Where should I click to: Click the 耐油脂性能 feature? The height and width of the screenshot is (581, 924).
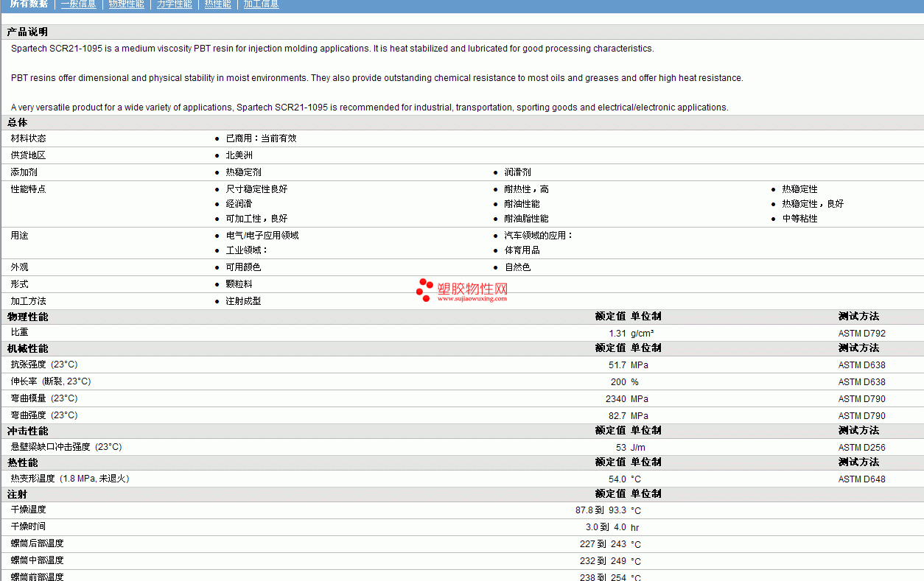click(x=526, y=219)
